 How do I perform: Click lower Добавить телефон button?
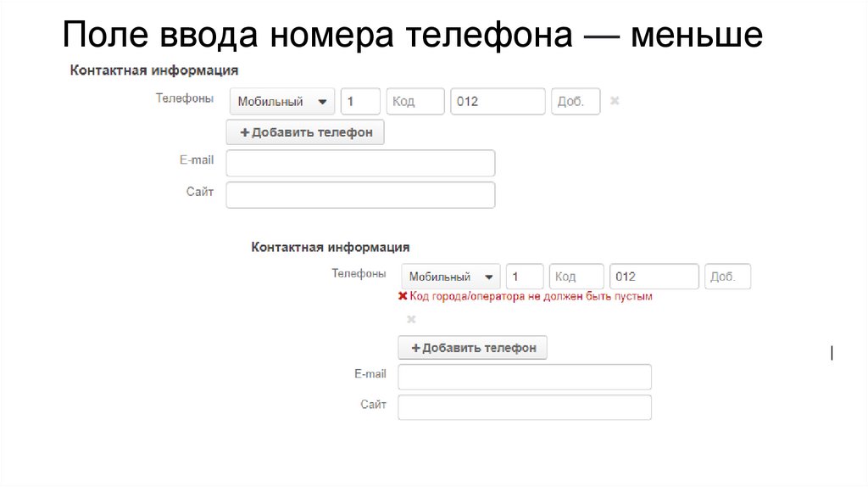[x=473, y=348]
